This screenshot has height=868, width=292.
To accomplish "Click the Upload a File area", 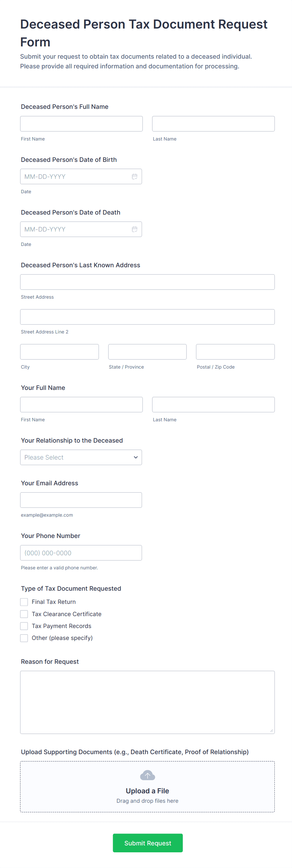I will (147, 786).
